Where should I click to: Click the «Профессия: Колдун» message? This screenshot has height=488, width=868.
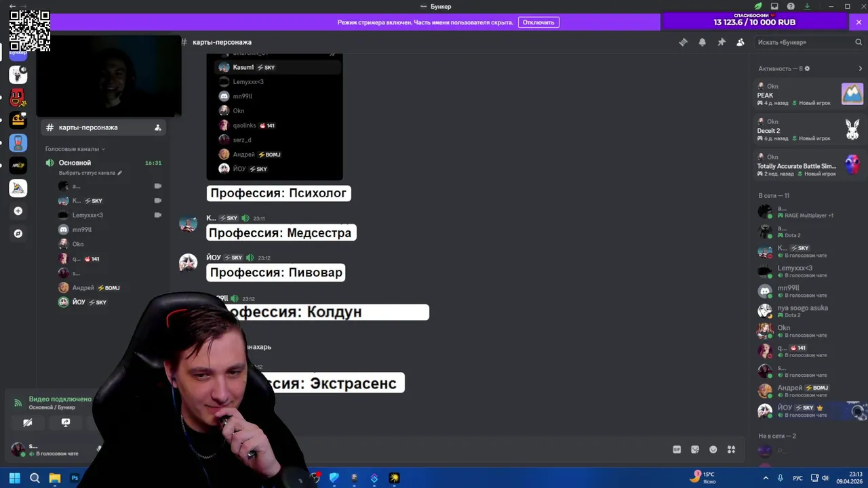(328, 312)
